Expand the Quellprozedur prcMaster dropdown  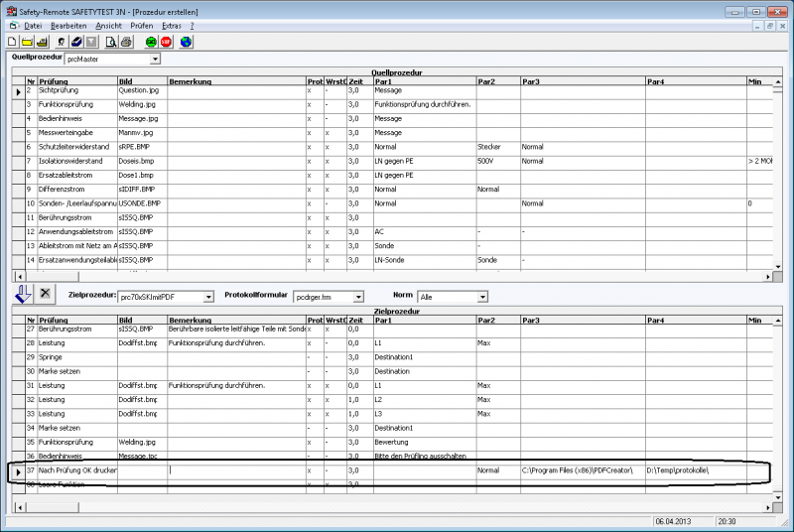click(155, 60)
